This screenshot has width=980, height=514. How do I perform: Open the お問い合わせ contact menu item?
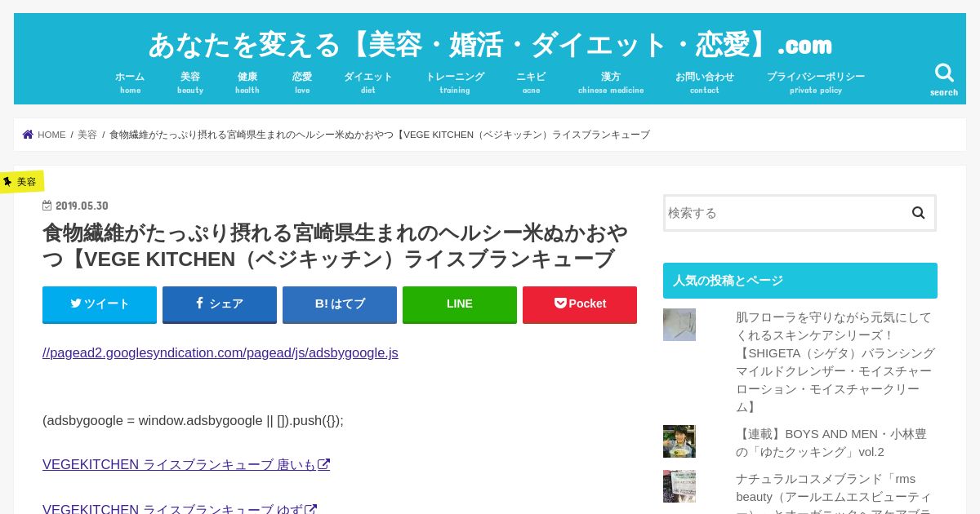click(x=705, y=82)
